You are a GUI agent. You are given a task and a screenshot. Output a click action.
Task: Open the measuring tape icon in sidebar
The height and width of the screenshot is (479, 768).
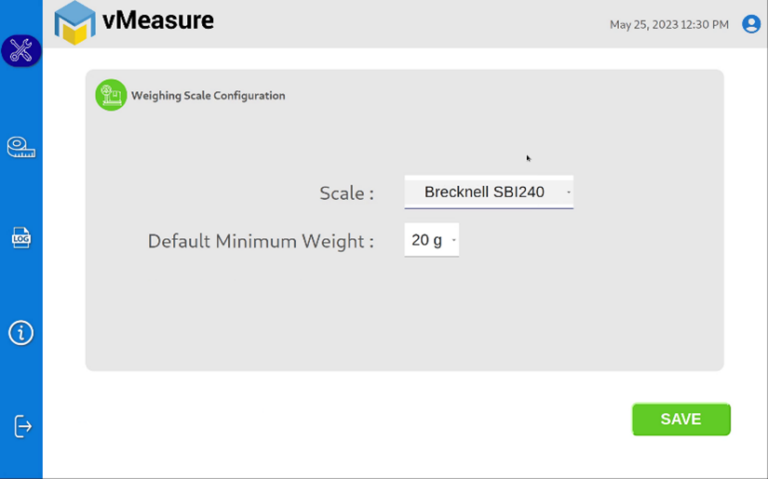click(x=21, y=147)
